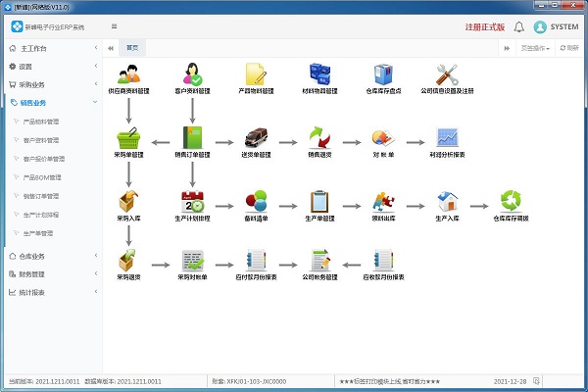
Task: Launch 送货单管理 delivery van icon
Action: coord(257,138)
